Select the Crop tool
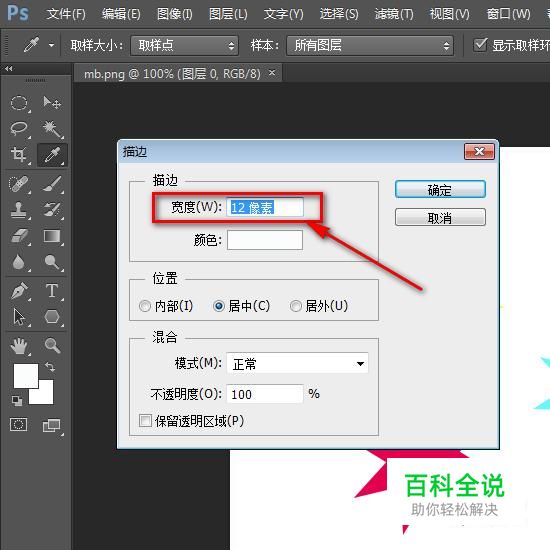The width and height of the screenshot is (550, 550). pos(19,155)
